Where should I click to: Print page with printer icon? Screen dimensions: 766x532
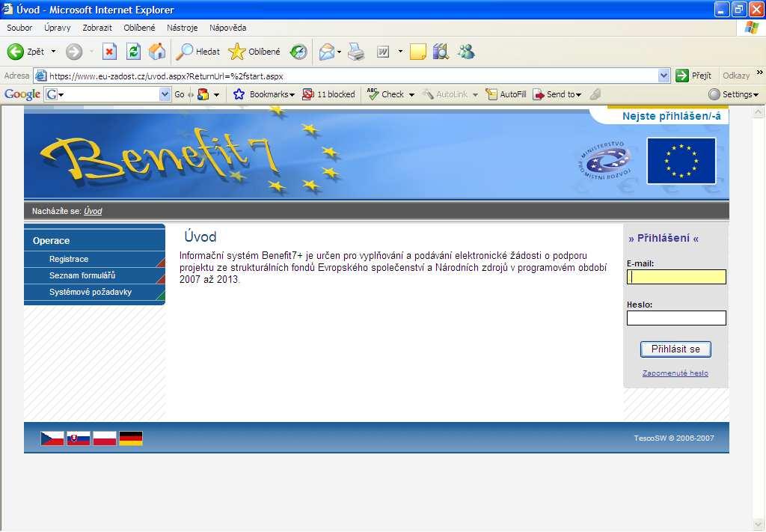(x=356, y=52)
